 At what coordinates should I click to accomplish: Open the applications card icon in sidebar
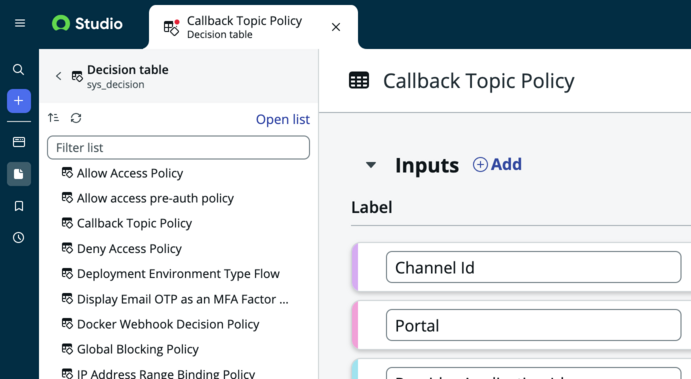click(x=19, y=142)
